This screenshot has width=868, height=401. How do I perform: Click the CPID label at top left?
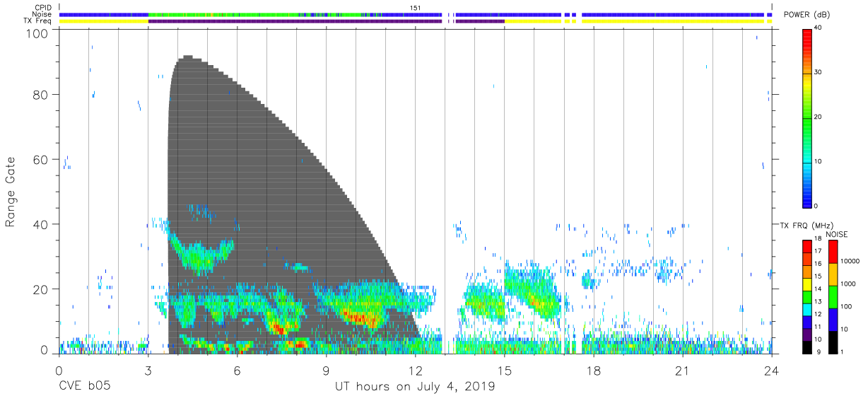[42, 7]
